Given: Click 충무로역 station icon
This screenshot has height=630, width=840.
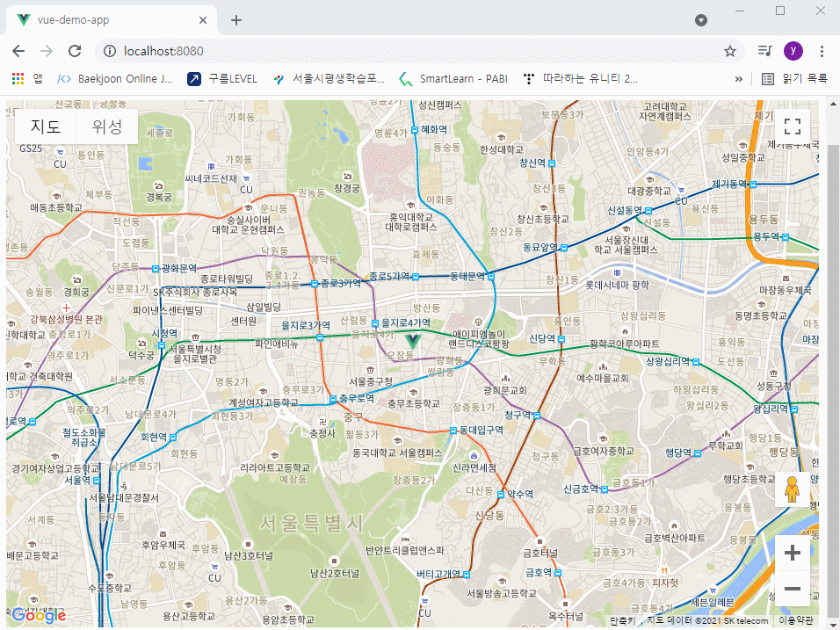Looking at the screenshot, I should coord(333,399).
